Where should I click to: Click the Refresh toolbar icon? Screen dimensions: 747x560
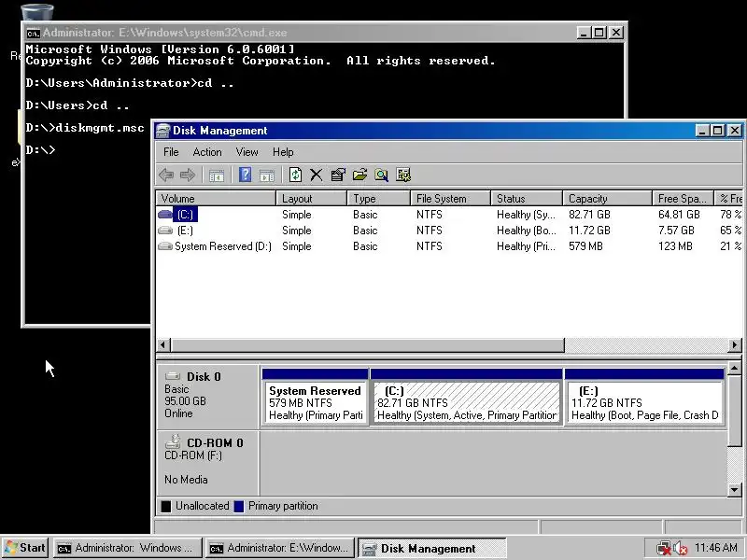[295, 175]
